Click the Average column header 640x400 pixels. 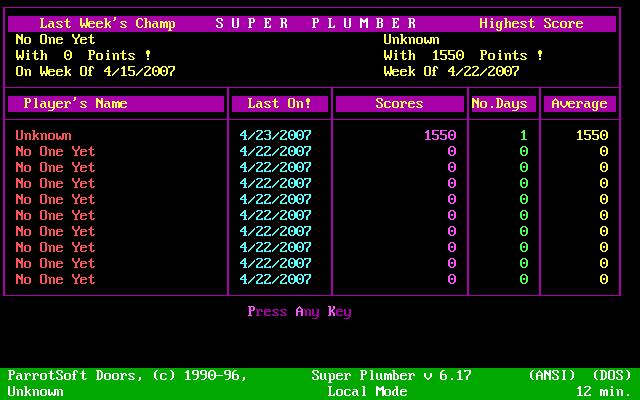pos(580,104)
